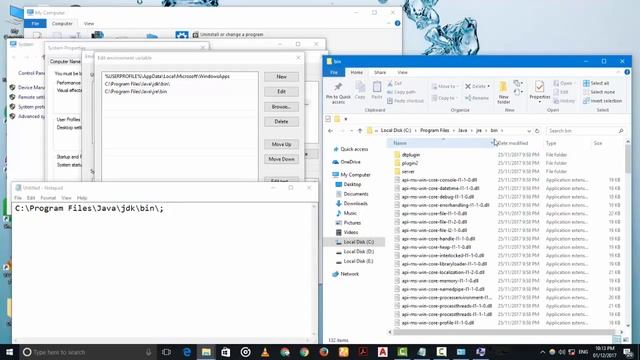Click Program Files in address breadcrumb

[434, 131]
